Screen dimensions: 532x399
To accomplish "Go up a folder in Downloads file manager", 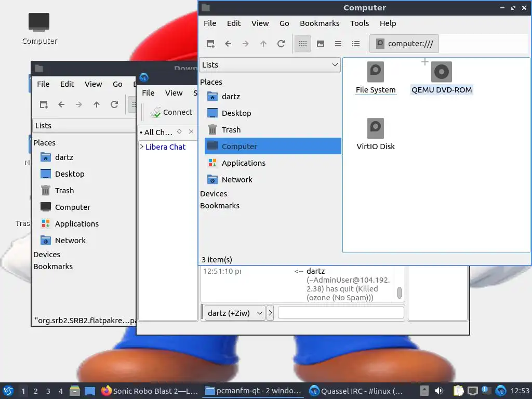I will pos(96,104).
